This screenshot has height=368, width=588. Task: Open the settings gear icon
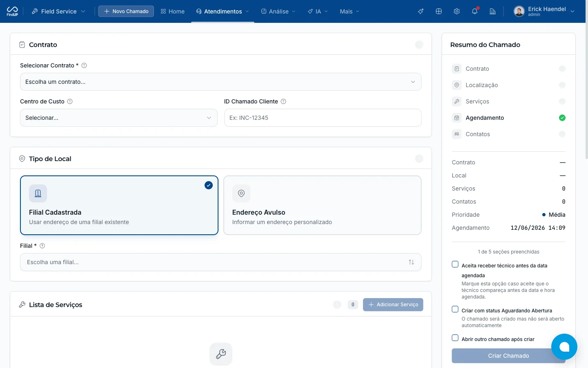tap(457, 11)
